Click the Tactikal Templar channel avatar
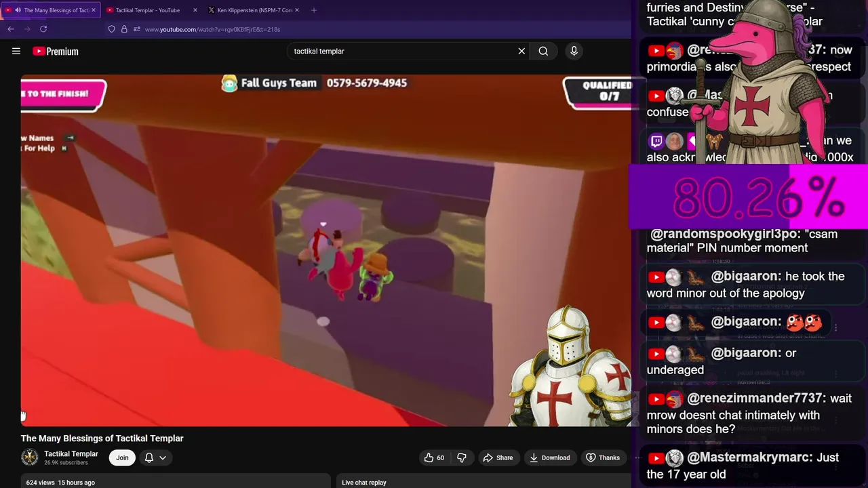Image resolution: width=868 pixels, height=488 pixels. (x=30, y=457)
